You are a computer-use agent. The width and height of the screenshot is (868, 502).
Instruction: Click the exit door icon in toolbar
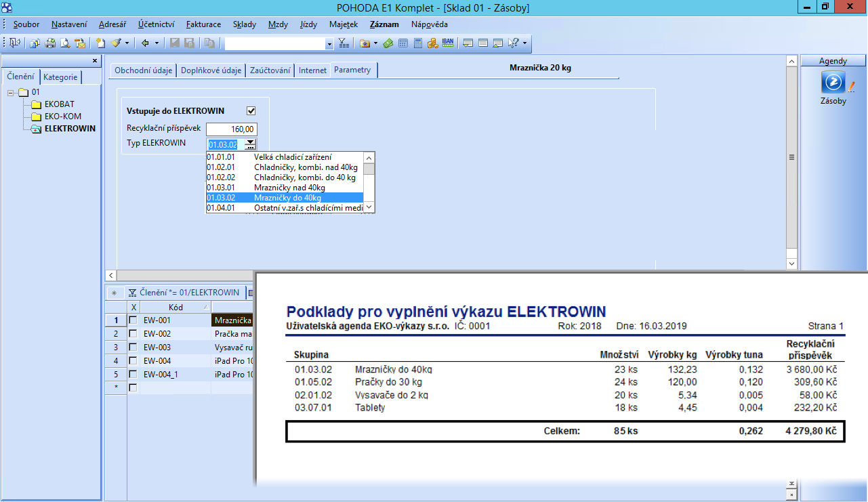[15, 43]
